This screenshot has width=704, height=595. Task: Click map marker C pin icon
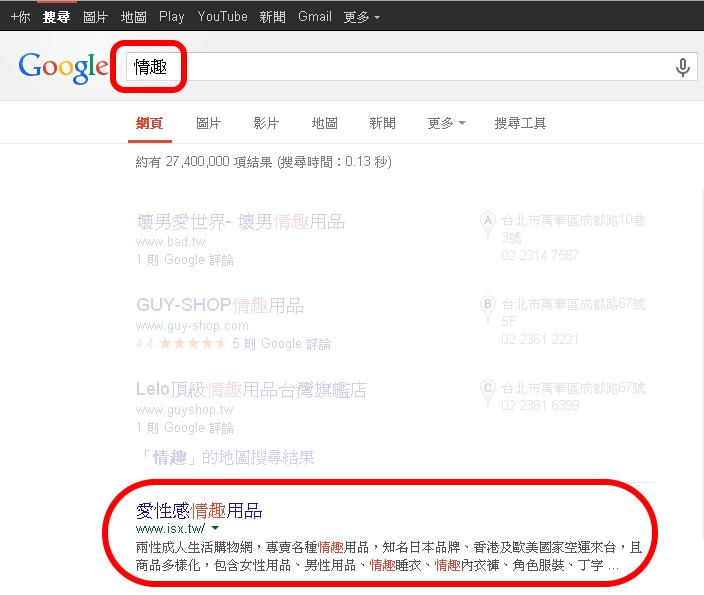[488, 393]
